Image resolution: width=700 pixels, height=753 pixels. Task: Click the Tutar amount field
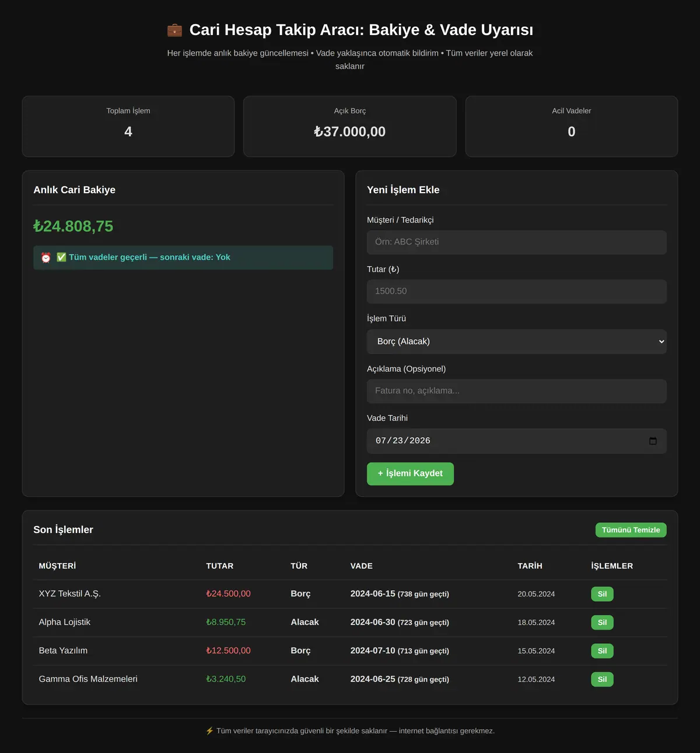point(516,291)
